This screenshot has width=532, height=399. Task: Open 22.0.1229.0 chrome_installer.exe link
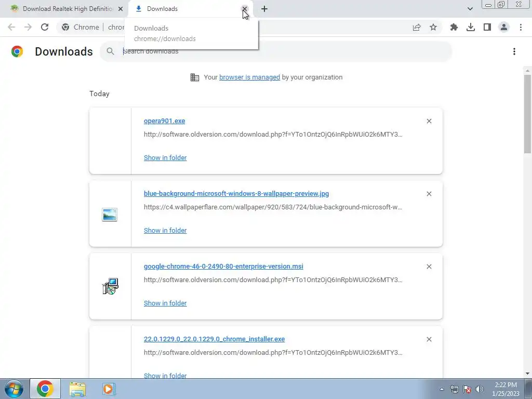point(214,339)
